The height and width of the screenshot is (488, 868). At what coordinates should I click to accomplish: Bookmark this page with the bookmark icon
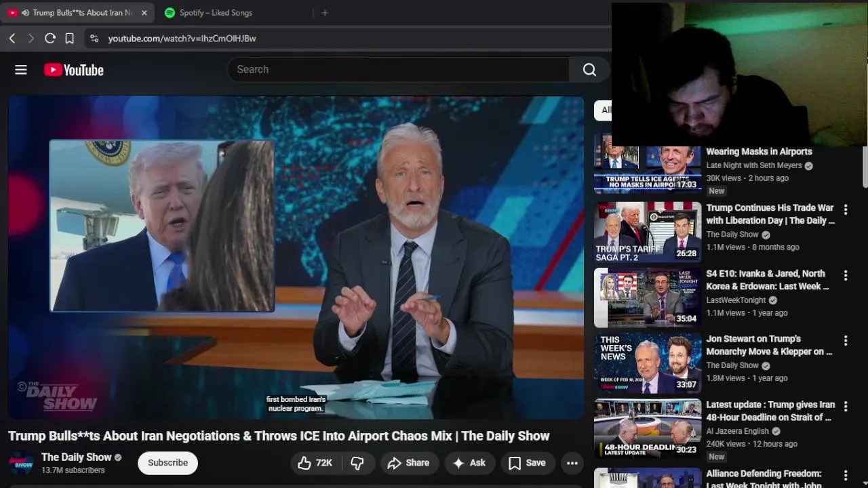(x=69, y=39)
